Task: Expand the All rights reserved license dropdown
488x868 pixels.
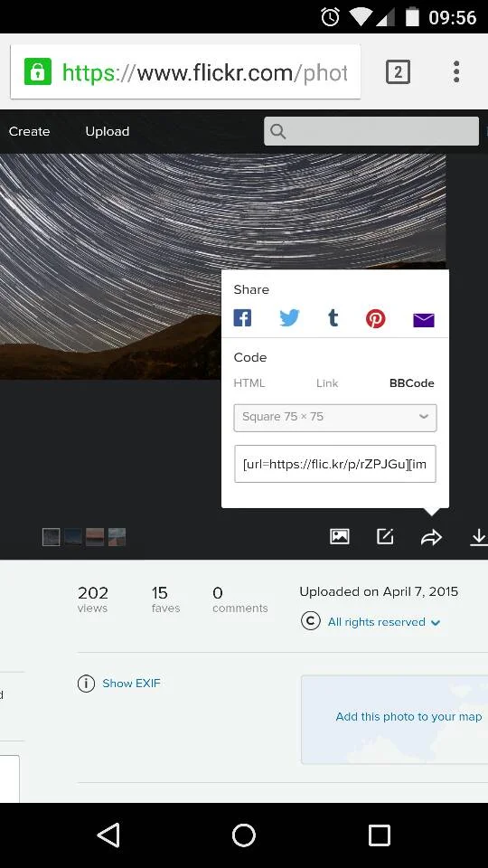Action: tap(384, 622)
